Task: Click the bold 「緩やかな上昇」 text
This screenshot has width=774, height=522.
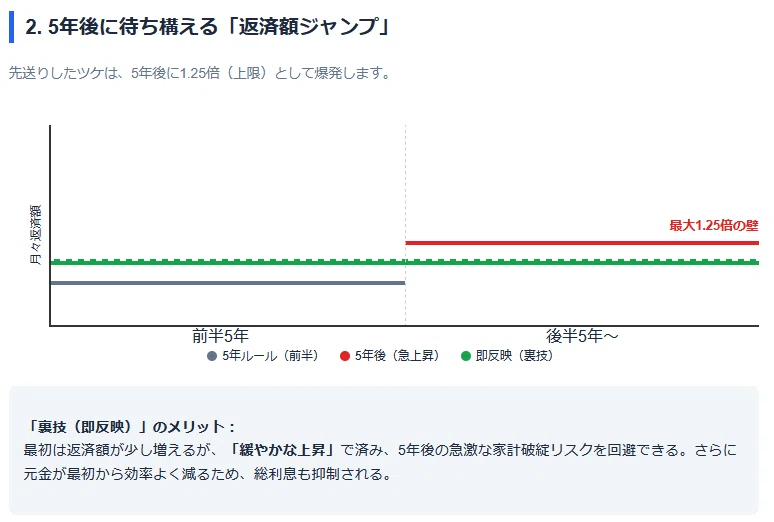Action: (x=282, y=450)
